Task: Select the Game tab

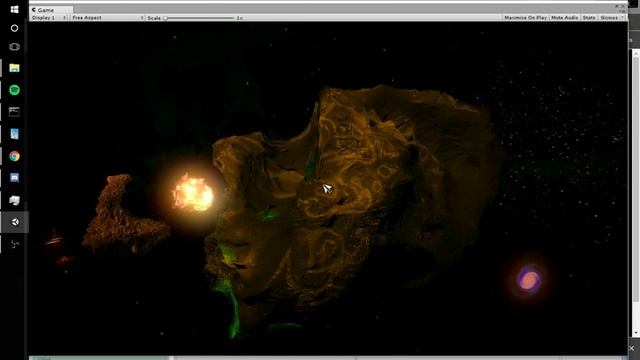Action: pos(51,10)
